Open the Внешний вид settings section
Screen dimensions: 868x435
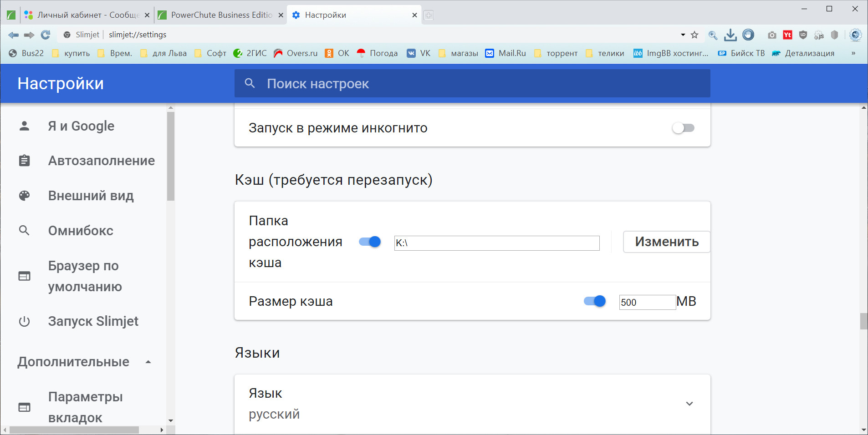coord(91,196)
